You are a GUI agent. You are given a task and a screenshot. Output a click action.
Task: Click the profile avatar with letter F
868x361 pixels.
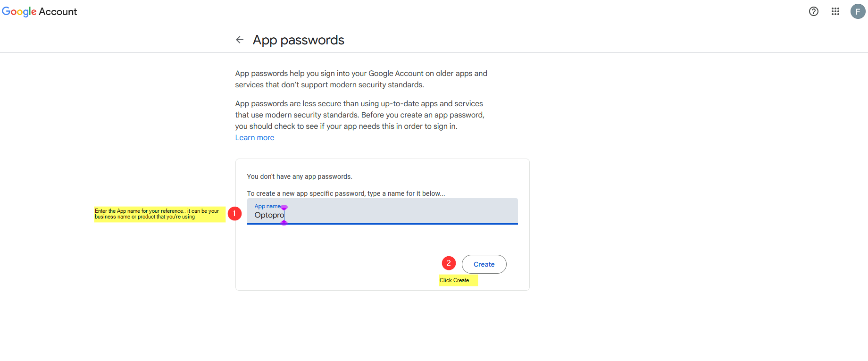(857, 11)
